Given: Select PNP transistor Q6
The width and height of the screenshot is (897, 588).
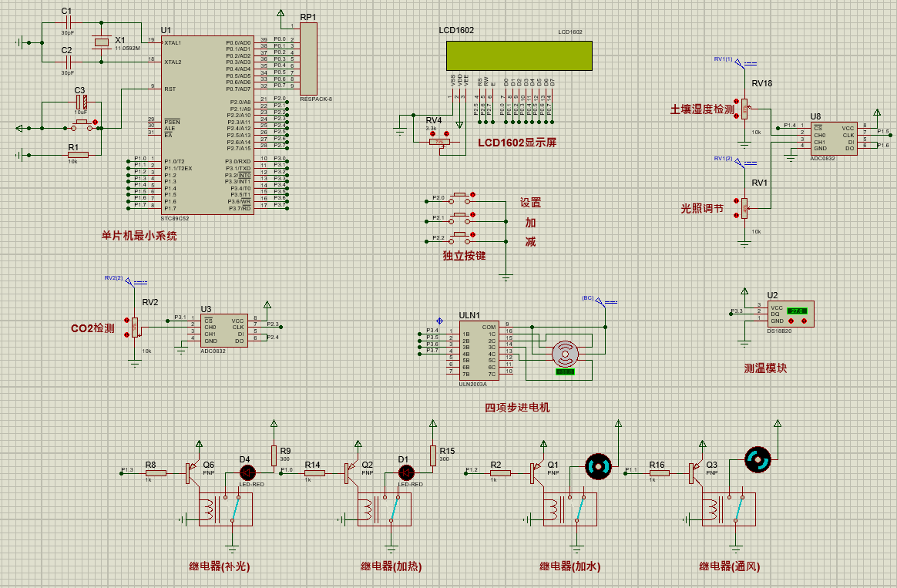Looking at the screenshot, I should point(193,472).
